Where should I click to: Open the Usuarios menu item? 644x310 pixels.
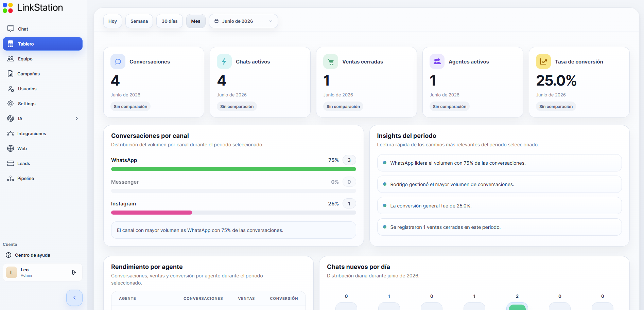tap(42, 89)
